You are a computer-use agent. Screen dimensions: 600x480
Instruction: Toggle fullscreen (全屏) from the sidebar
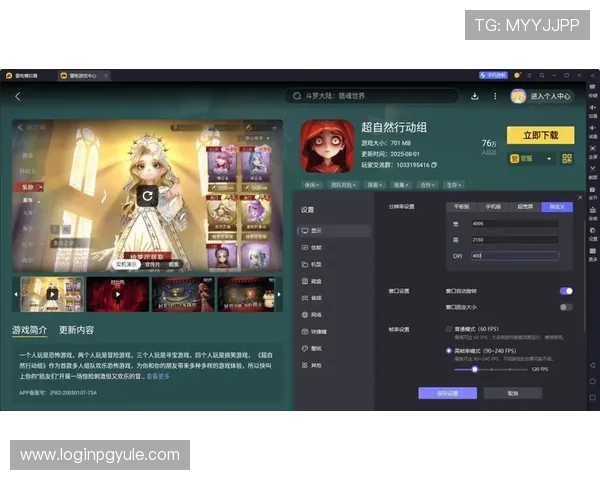(x=592, y=152)
